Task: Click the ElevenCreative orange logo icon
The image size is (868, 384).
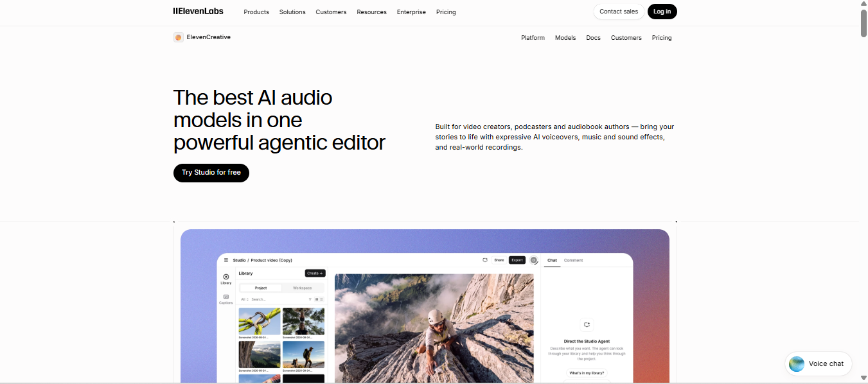Action: click(x=179, y=37)
